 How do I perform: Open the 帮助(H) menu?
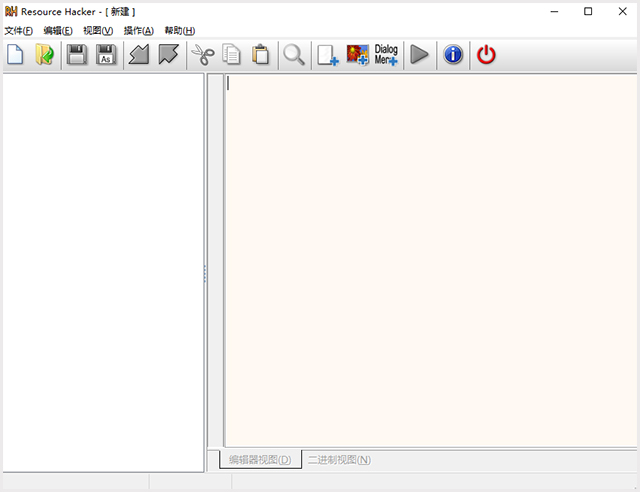click(180, 31)
